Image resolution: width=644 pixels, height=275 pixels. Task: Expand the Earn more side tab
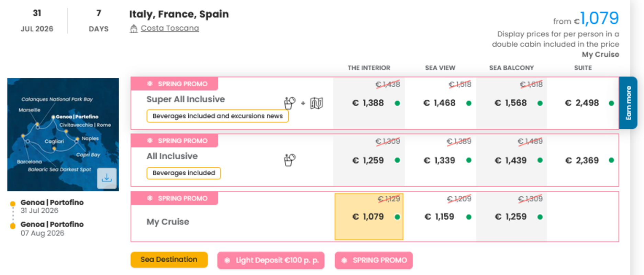pos(628,103)
